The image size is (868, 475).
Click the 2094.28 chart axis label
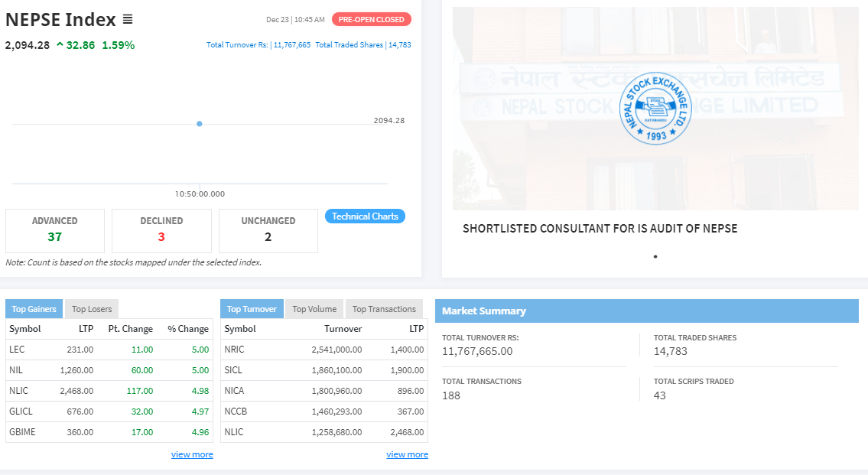coord(389,120)
